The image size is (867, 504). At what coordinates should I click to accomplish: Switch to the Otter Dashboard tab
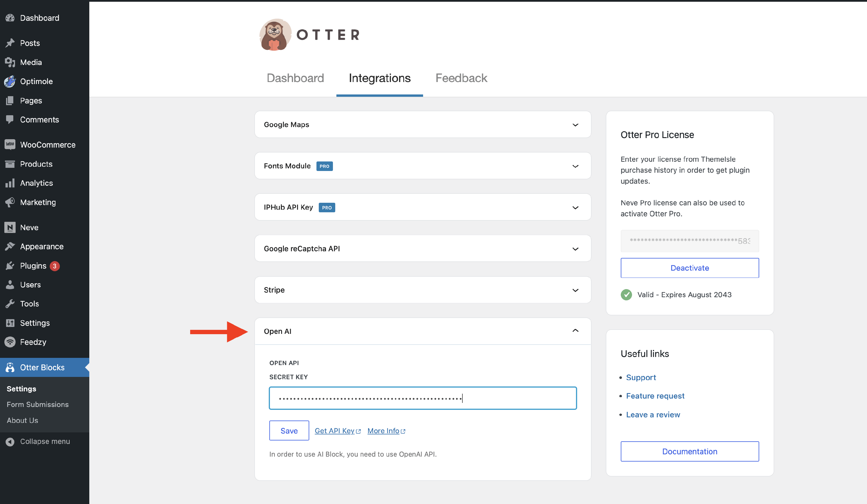click(295, 78)
